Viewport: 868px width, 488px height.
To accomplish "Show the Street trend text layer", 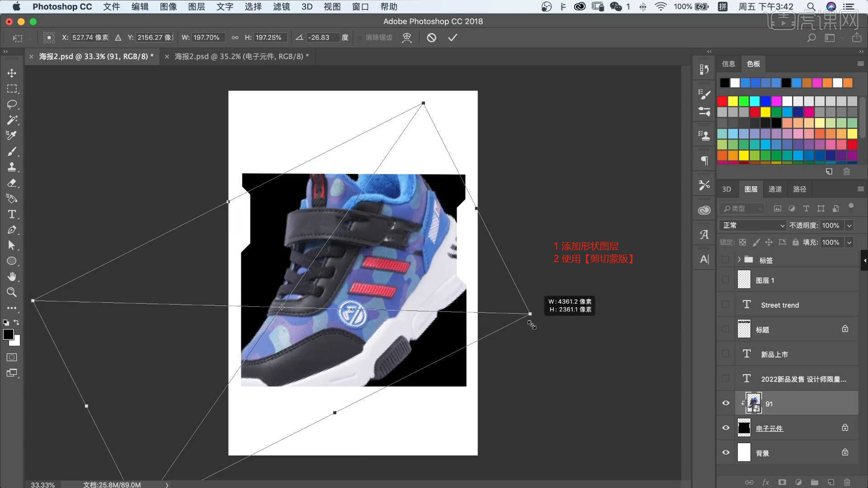I will [x=726, y=305].
